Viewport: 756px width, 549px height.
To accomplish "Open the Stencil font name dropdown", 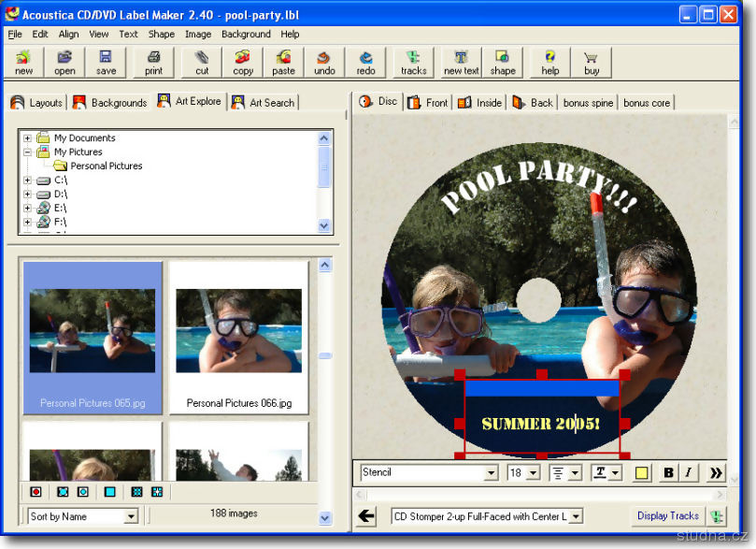I will 491,473.
